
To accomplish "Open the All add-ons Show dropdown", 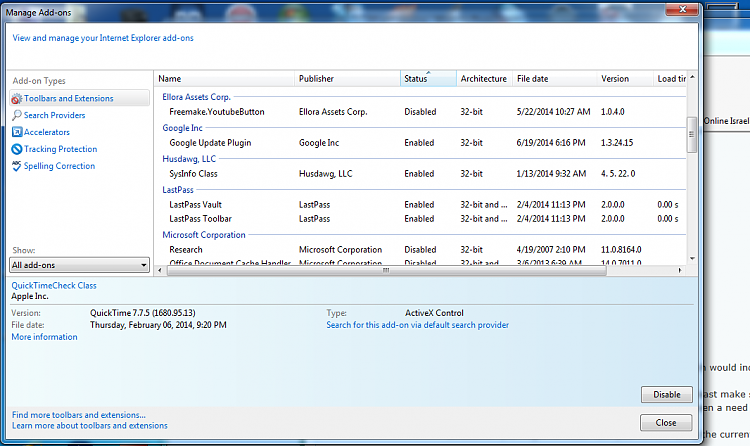I will 79,265.
